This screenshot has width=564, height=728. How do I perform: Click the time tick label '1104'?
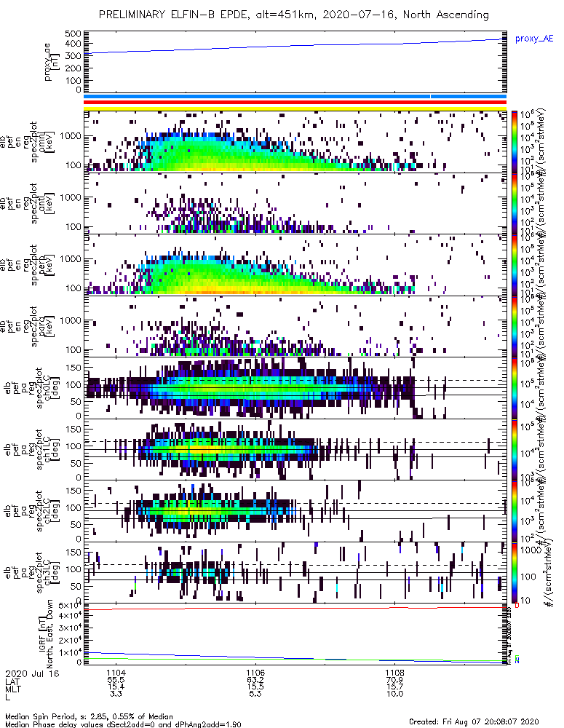[116, 673]
